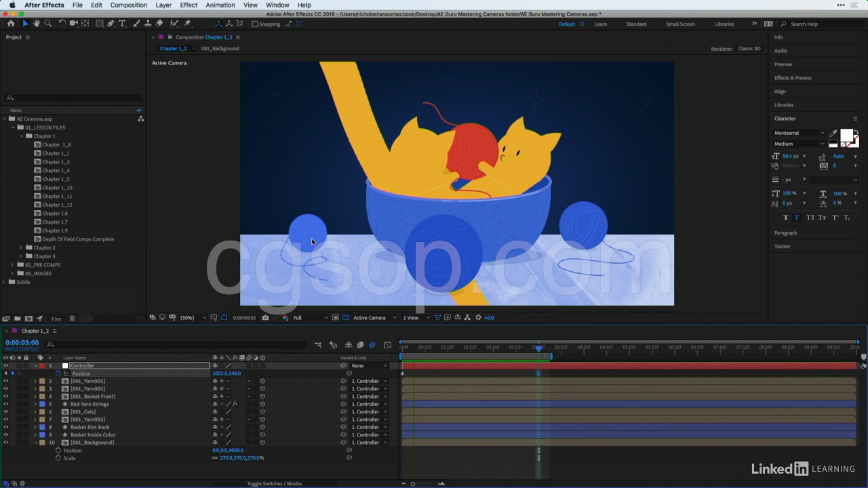Viewport: 868px width, 488px height.
Task: Click the Classic 3D renderer button
Action: coord(749,49)
